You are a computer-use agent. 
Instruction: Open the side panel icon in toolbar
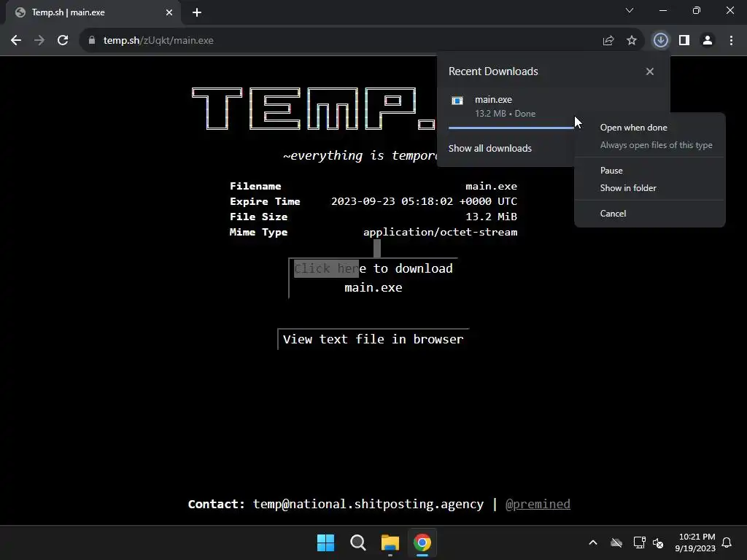684,41
